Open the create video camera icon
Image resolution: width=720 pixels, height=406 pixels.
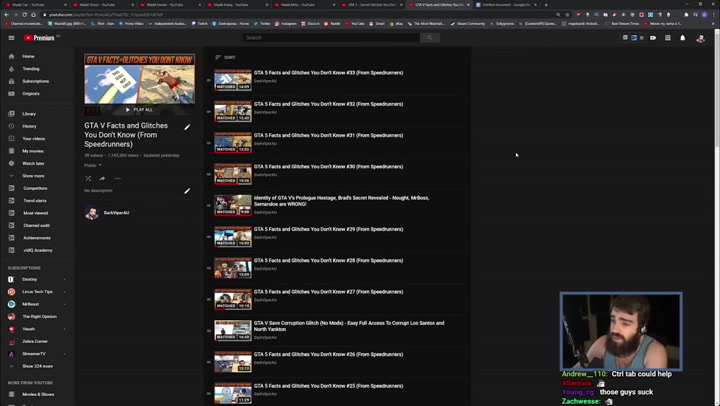tap(653, 38)
